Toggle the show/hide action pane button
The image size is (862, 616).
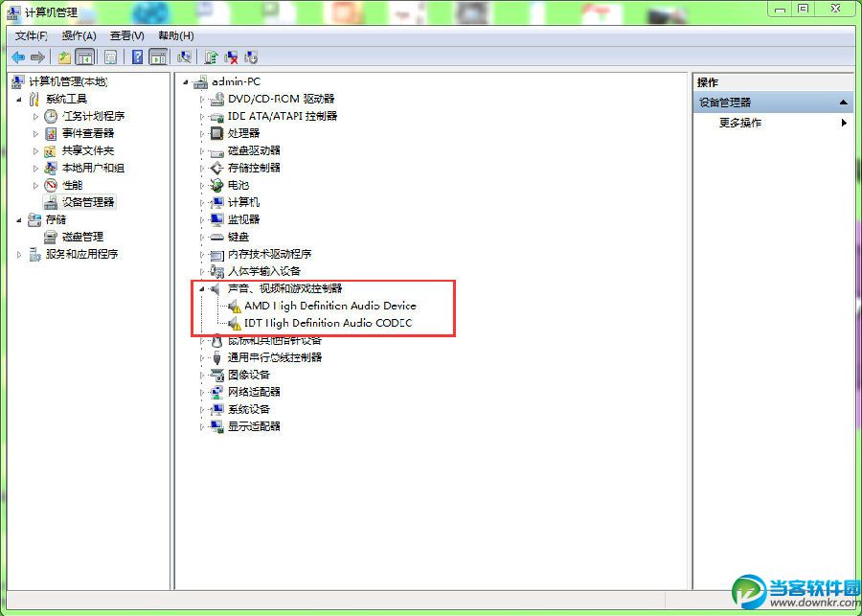click(158, 57)
